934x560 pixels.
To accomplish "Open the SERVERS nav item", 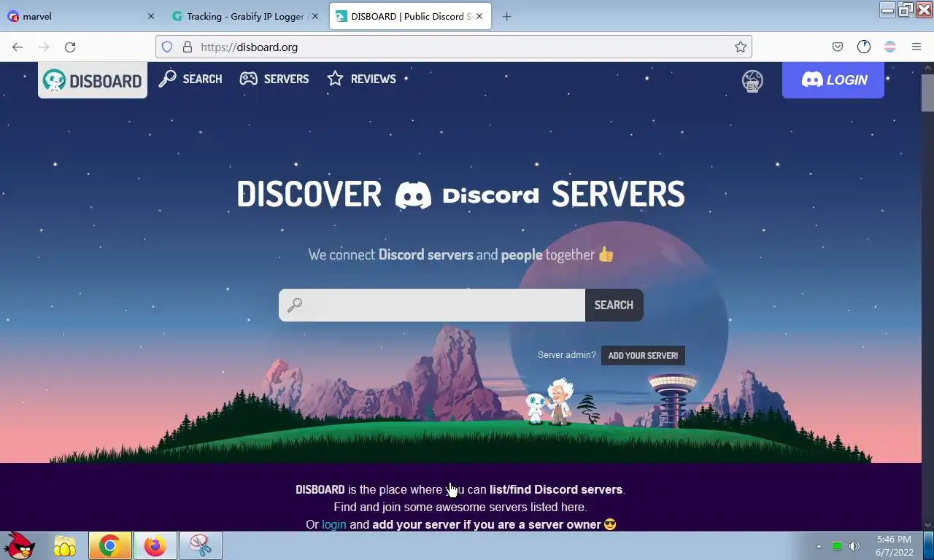I will (274, 79).
